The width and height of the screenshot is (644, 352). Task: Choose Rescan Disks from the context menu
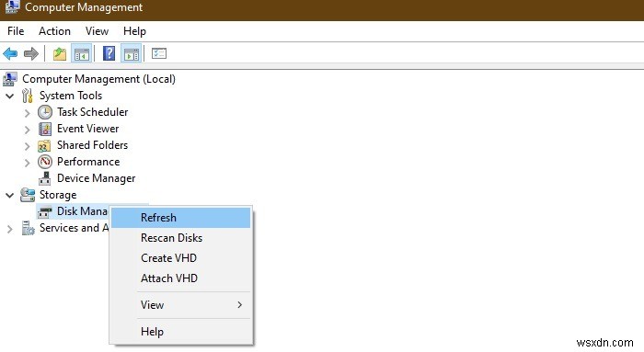tap(180, 238)
